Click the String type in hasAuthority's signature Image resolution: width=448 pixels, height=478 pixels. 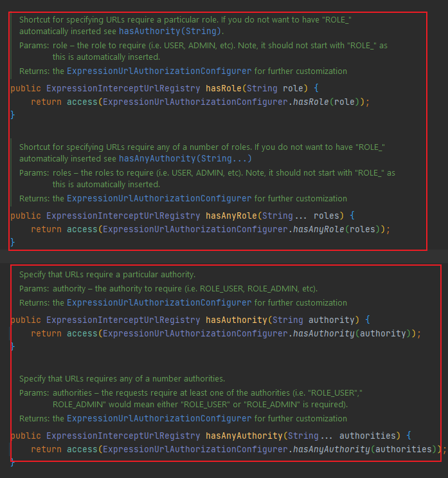[288, 320]
